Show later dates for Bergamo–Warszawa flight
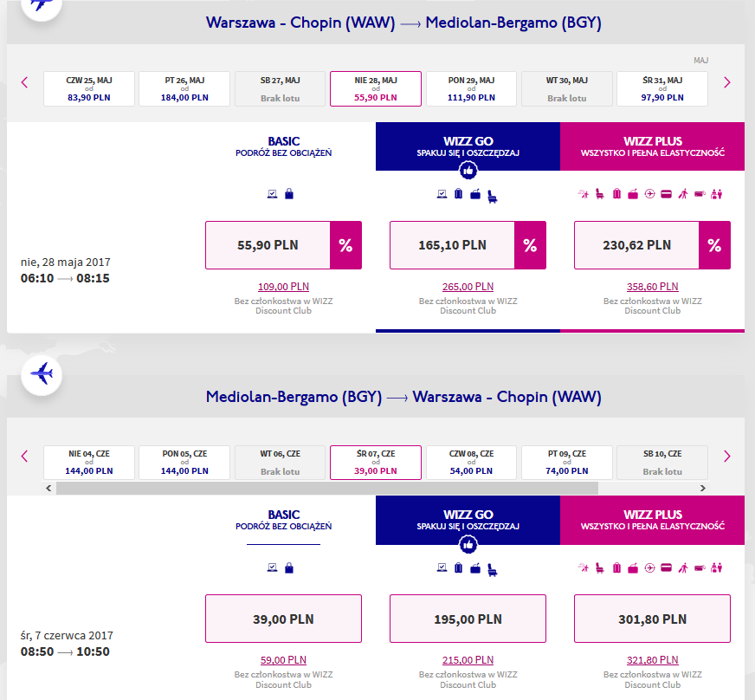 (727, 457)
